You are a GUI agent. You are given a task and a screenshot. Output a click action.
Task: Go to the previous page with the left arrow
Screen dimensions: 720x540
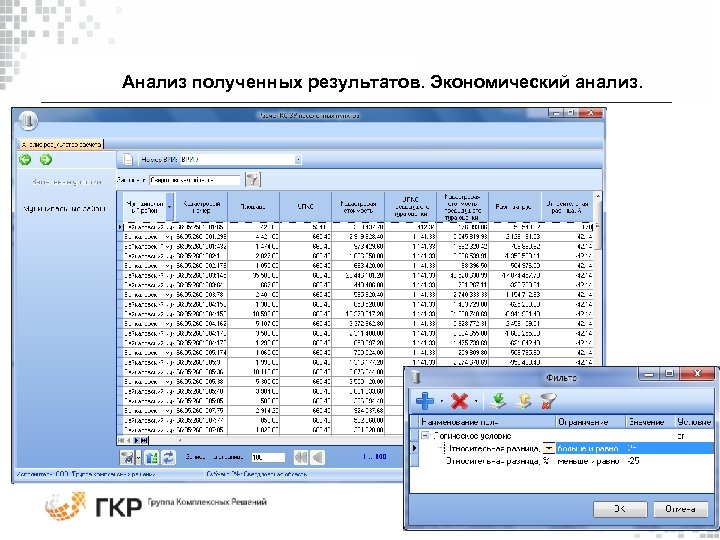point(318,457)
